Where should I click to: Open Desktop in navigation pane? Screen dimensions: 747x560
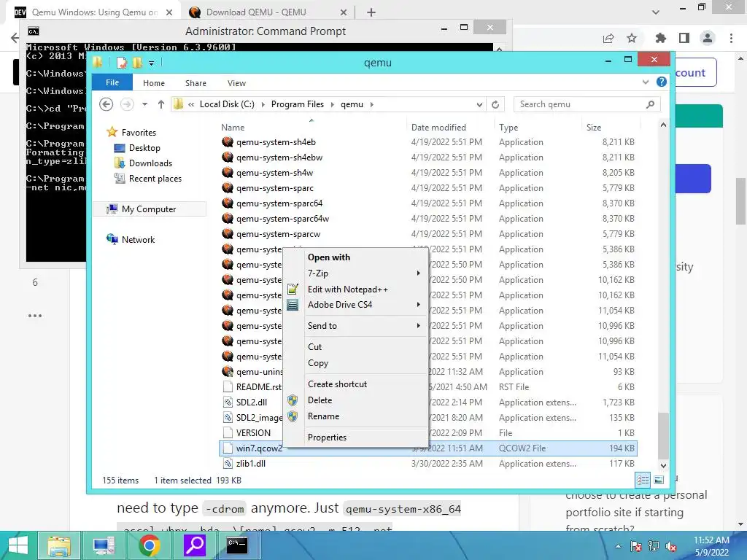tap(144, 148)
